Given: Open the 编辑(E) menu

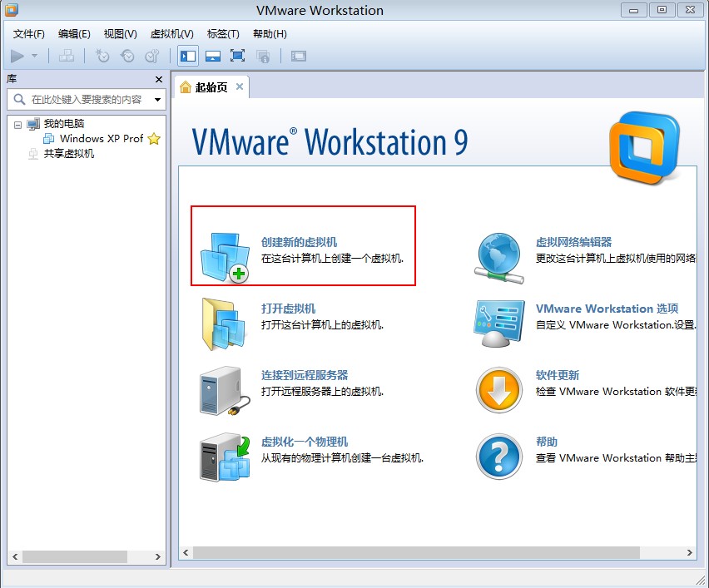Looking at the screenshot, I should tap(74, 34).
